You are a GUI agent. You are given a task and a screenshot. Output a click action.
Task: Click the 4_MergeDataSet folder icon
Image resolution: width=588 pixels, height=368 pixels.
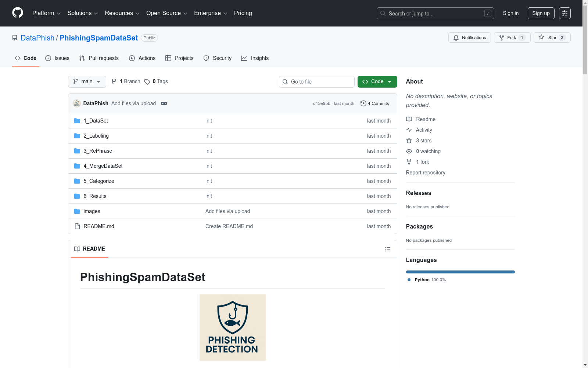[x=77, y=166]
